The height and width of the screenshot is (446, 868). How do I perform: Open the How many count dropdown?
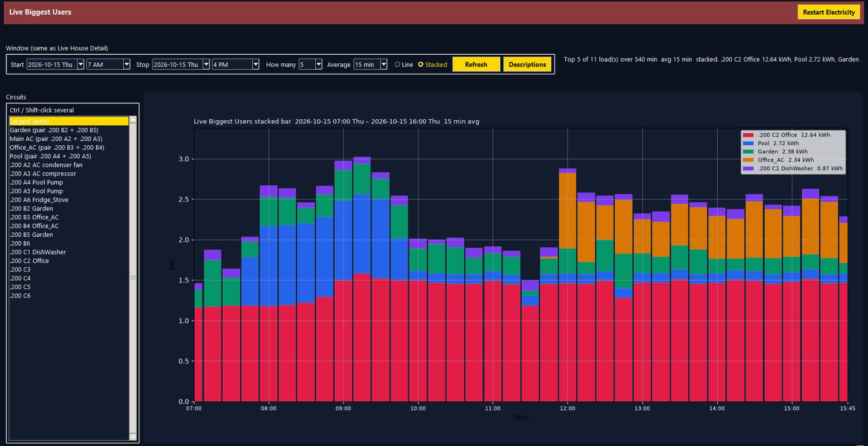318,64
